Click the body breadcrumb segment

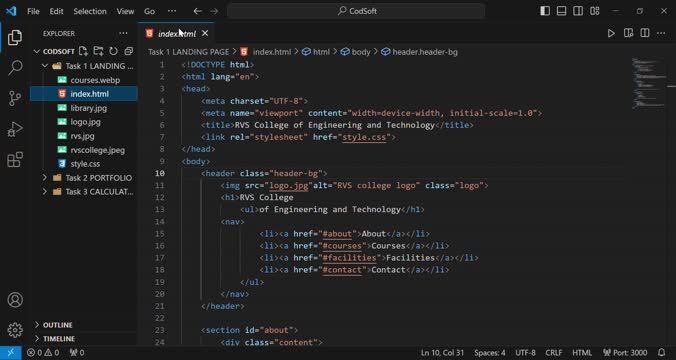356,52
